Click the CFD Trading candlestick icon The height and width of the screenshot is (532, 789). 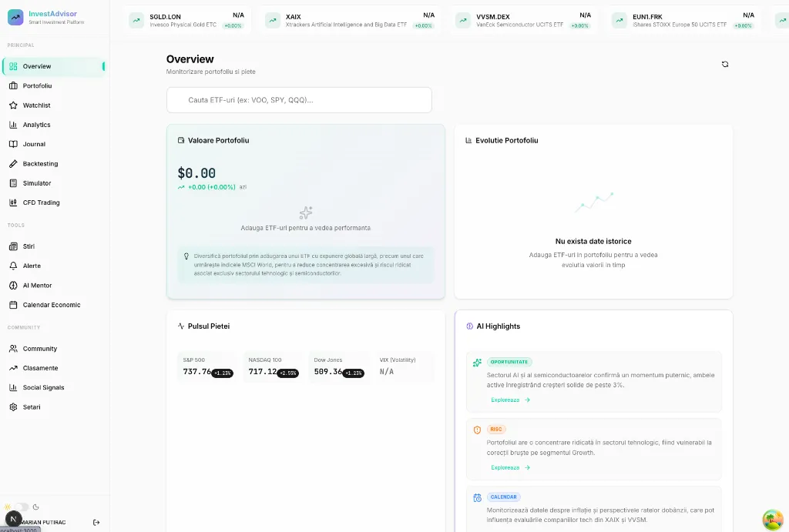(14, 202)
